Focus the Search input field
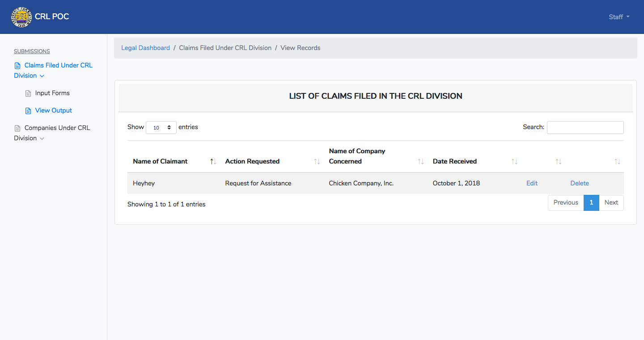Screen dimensions: 644x340 point(585,127)
